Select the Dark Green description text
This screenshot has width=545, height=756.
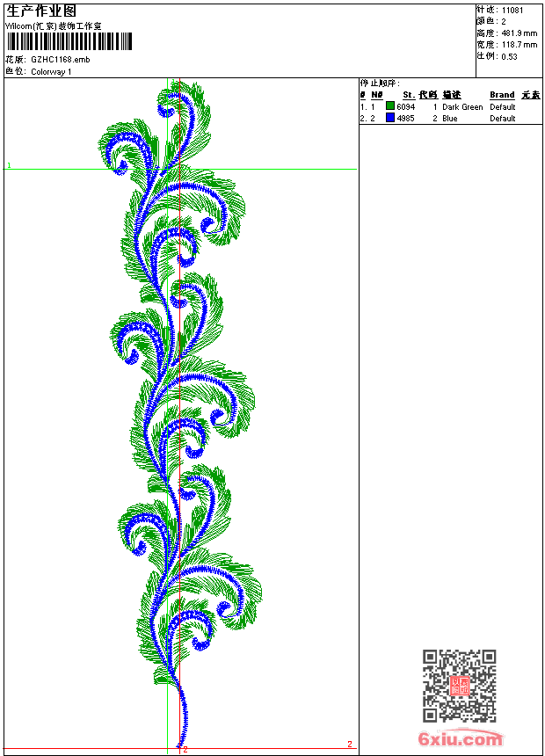point(462,107)
